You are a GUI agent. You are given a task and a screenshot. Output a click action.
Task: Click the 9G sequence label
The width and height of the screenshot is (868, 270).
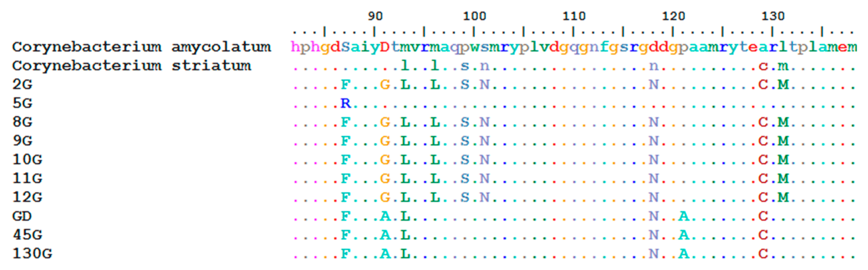(23, 141)
